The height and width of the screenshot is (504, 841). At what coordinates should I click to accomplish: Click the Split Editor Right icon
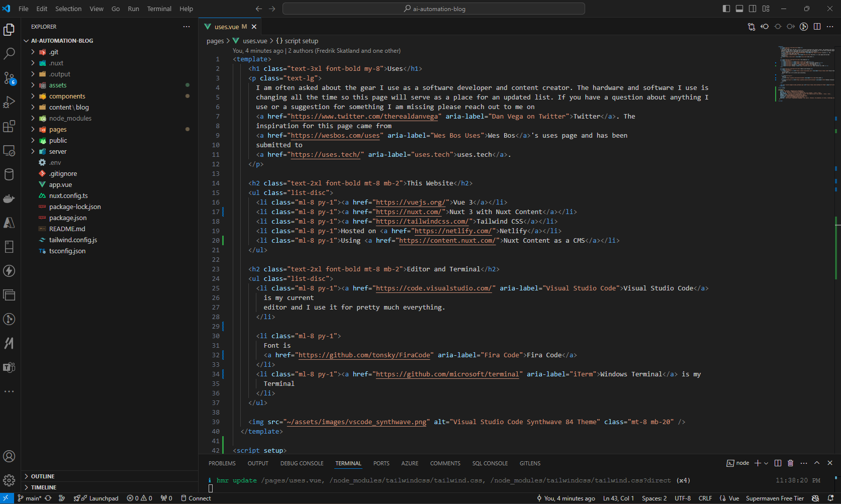[x=817, y=27]
